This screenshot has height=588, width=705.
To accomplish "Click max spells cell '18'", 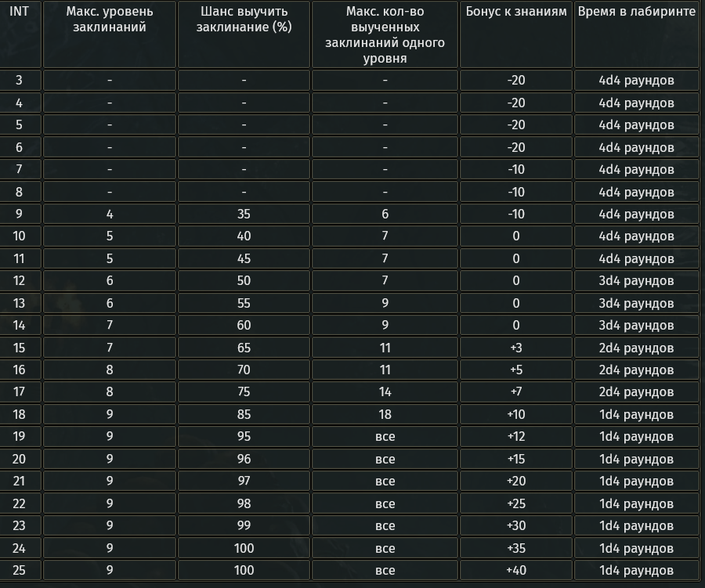I will click(385, 414).
